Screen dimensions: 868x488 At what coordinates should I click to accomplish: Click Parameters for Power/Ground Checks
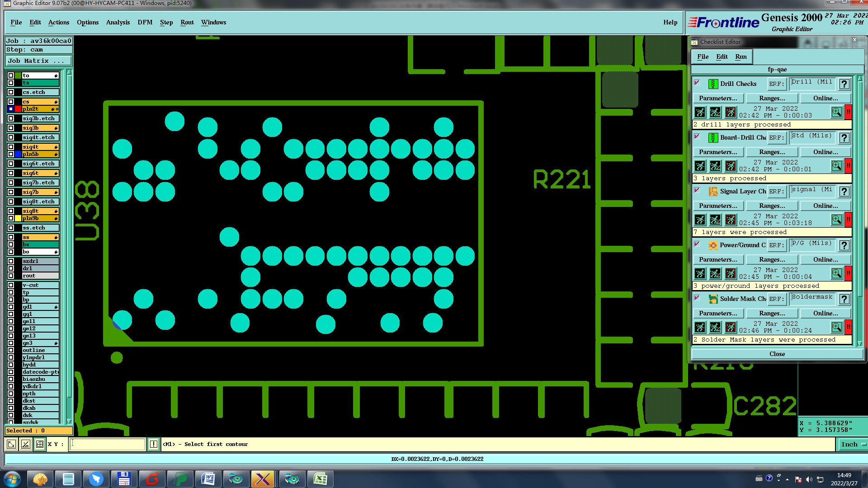(x=717, y=259)
